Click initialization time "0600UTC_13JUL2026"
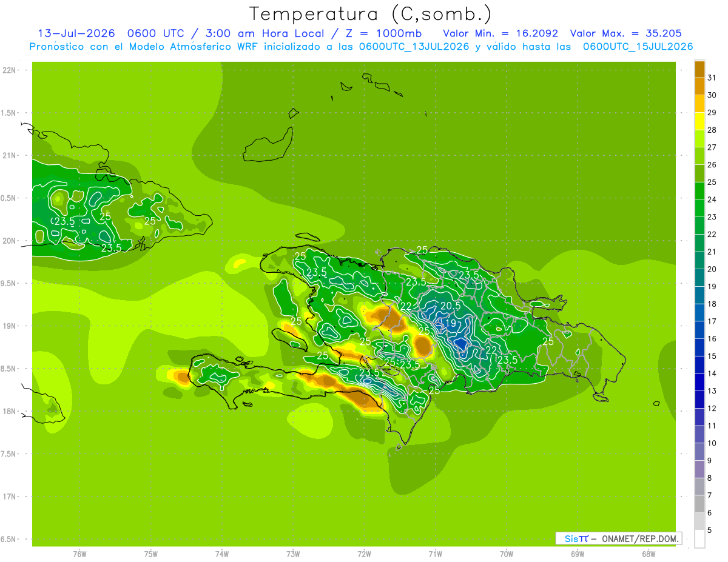This screenshot has width=728, height=562. pyautogui.click(x=414, y=47)
